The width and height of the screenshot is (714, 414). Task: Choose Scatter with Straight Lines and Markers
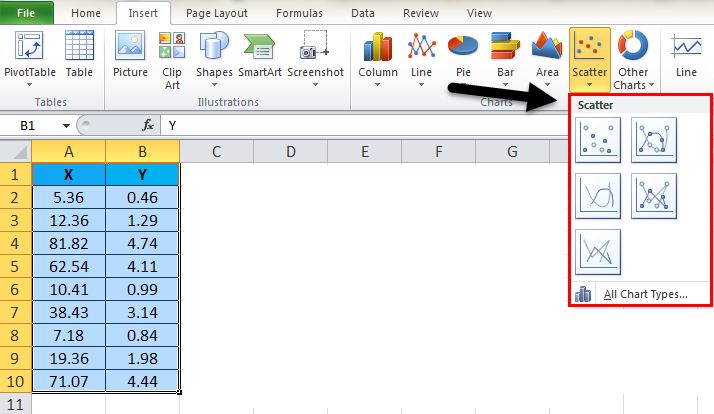(654, 196)
